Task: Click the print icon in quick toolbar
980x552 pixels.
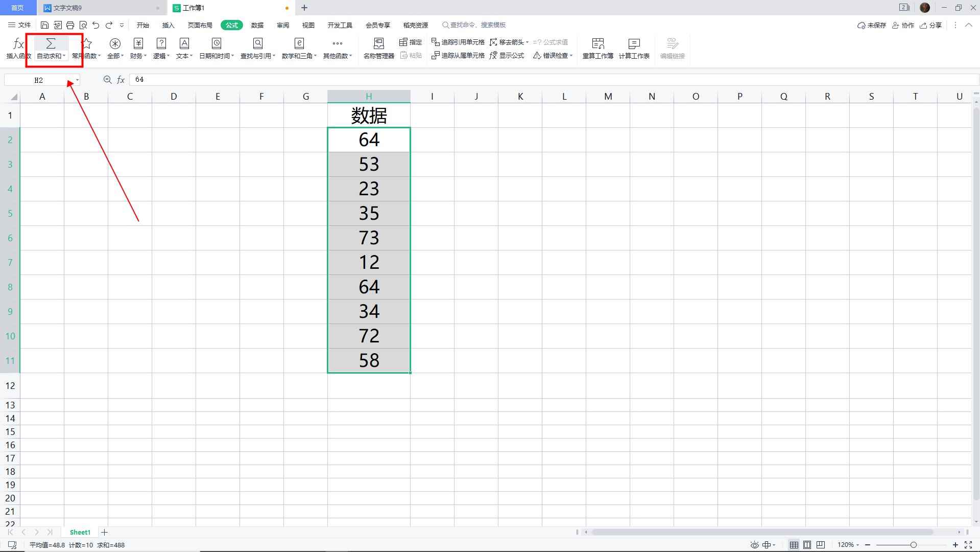Action: [x=70, y=25]
